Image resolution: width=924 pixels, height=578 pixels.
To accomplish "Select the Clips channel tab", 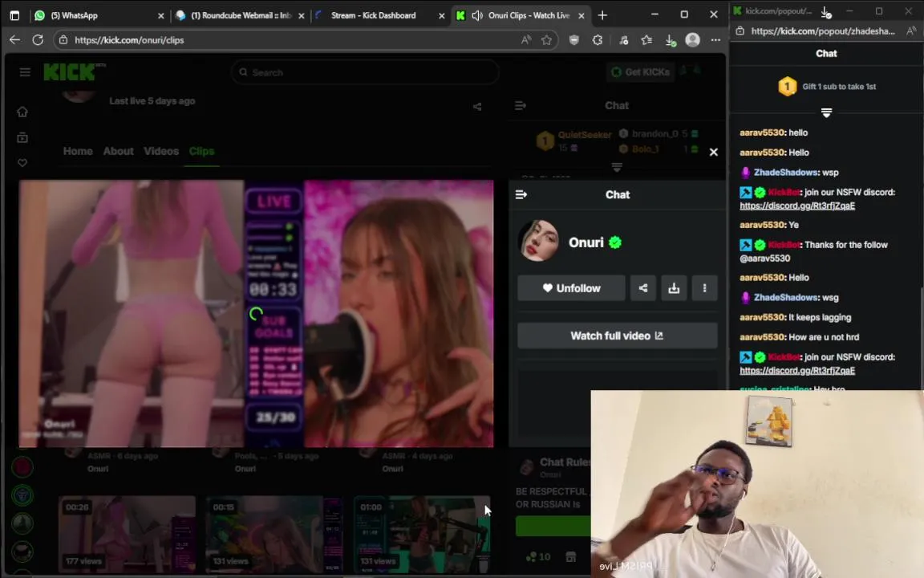I will [201, 151].
